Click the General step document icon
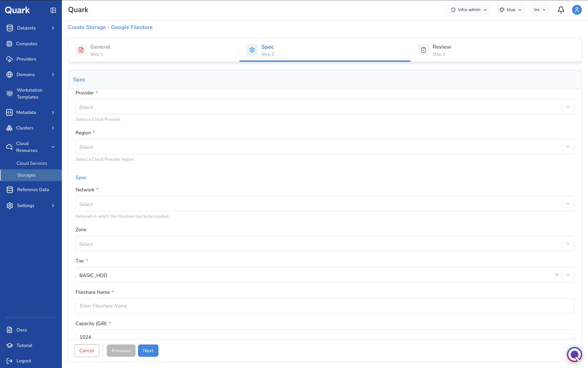Screen dimensions: 588x368 click(x=81, y=50)
